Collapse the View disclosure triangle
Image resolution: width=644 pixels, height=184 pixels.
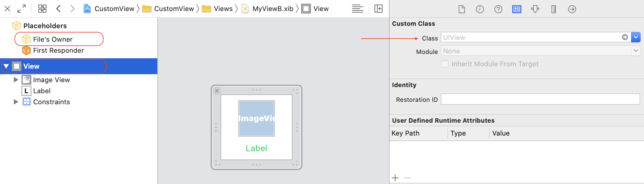tap(6, 66)
